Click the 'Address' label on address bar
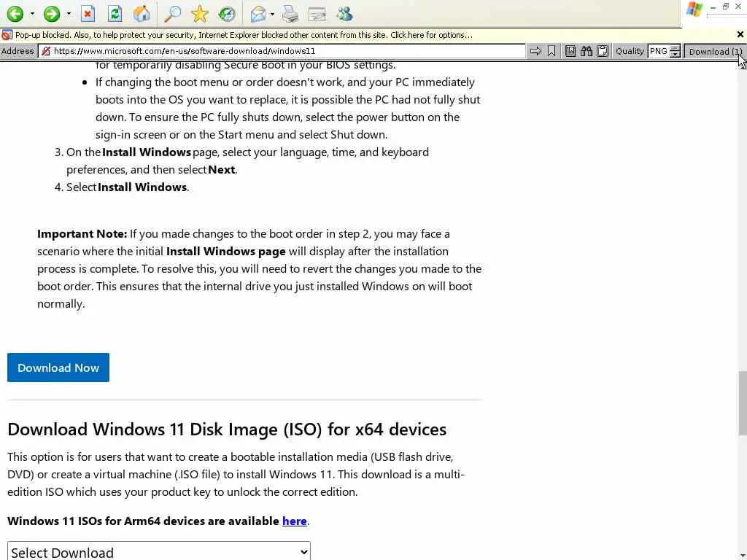This screenshot has height=560, width=747. 18,51
